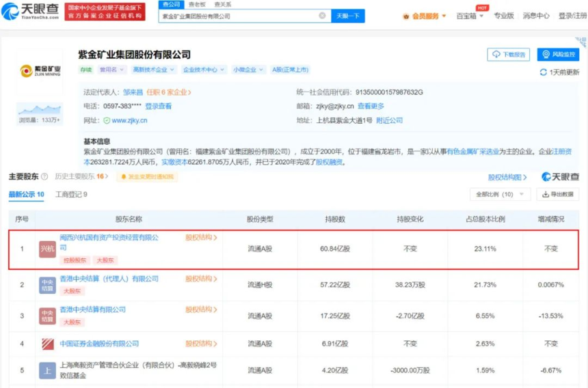Open 风险监控 risk monitoring
This screenshot has width=588, height=388.
pos(558,55)
